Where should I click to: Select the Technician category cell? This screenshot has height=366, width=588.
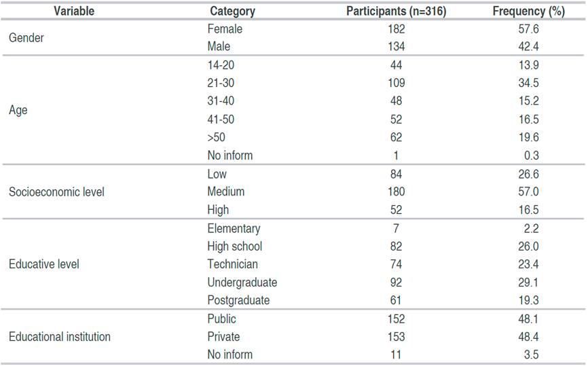pyautogui.click(x=232, y=264)
